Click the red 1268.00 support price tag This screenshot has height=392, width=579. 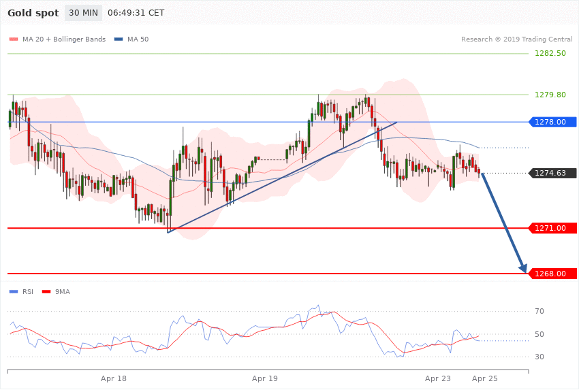pos(553,274)
